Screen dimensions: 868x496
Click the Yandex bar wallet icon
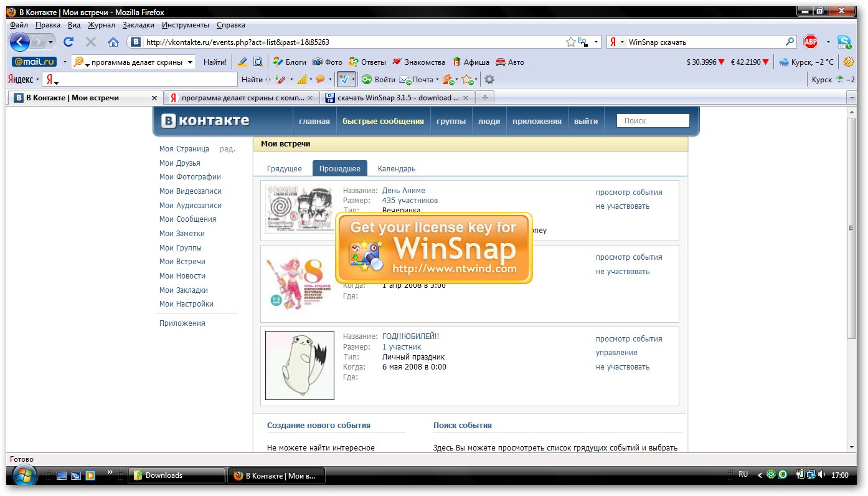coord(448,79)
